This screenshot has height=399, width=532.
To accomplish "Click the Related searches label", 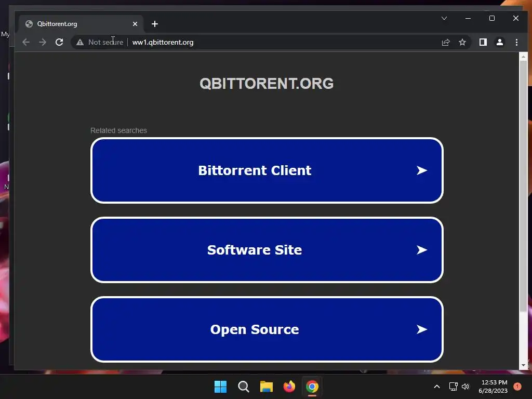I will 118,130.
